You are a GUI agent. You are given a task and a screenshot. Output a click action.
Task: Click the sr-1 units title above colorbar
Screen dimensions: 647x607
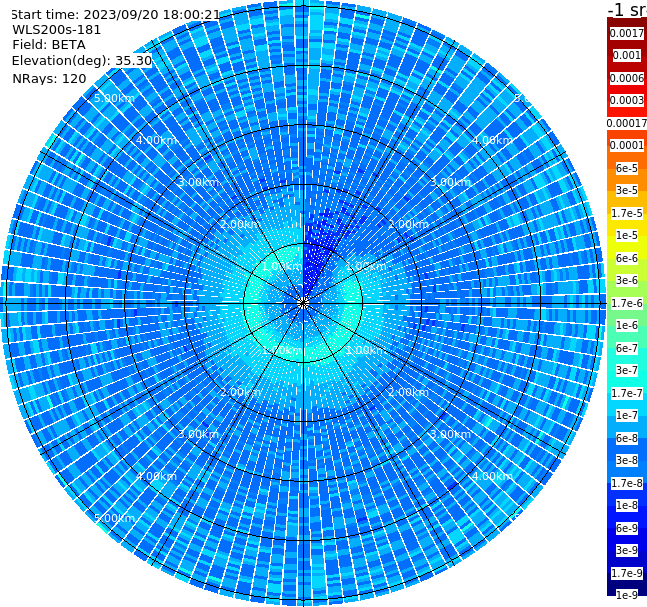click(x=628, y=9)
